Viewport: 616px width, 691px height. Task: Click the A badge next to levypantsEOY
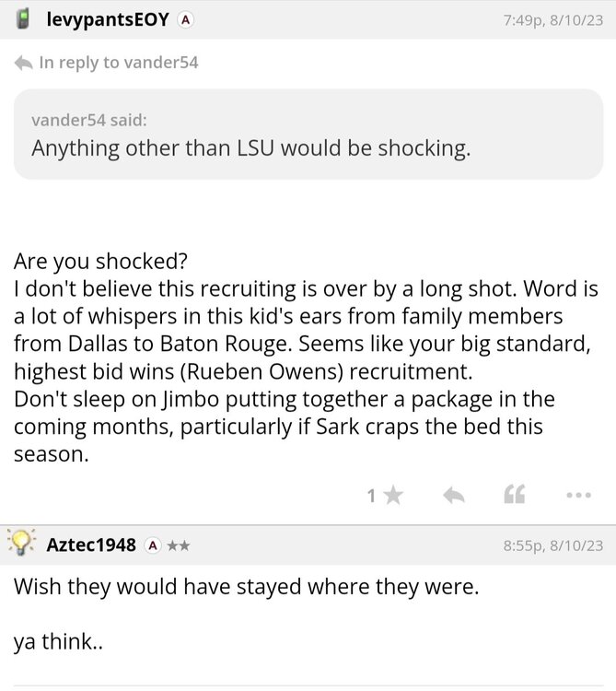pos(185,18)
